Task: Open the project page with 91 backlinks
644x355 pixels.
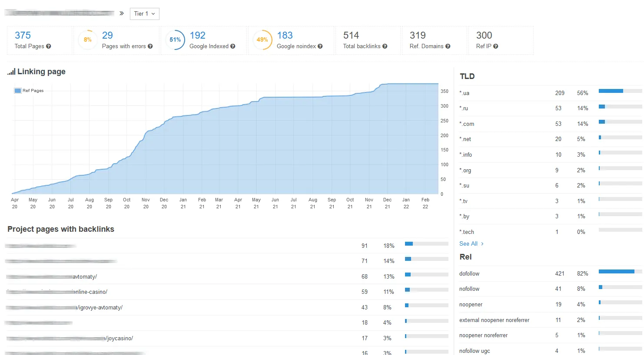Action: click(x=41, y=246)
